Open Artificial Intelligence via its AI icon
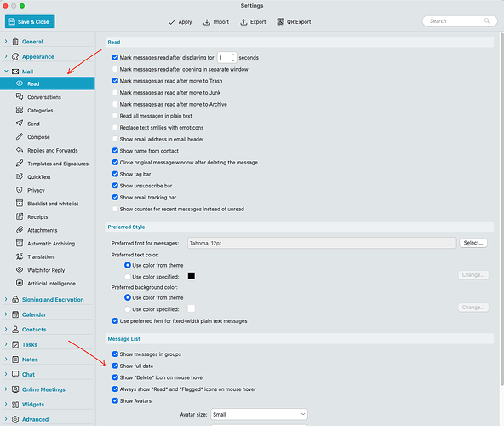504x426 pixels. click(x=20, y=283)
